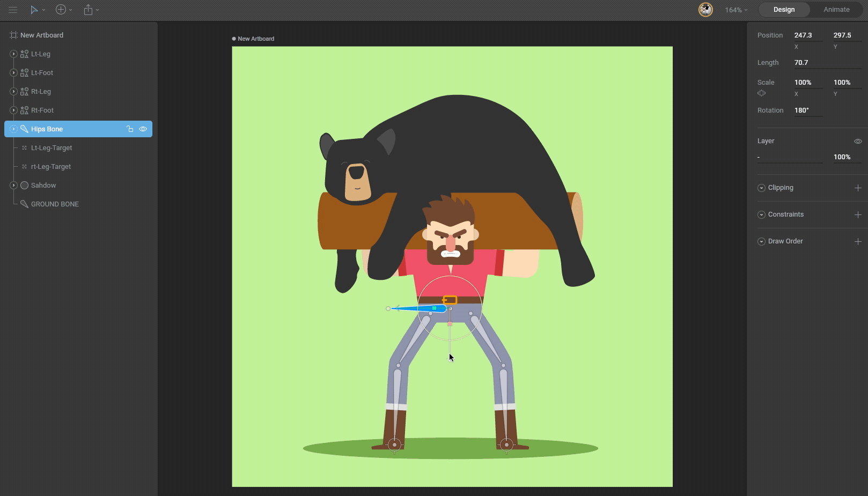Toggle Hips Bone visibility eye
Image resolution: width=868 pixels, height=496 pixels.
tap(143, 129)
